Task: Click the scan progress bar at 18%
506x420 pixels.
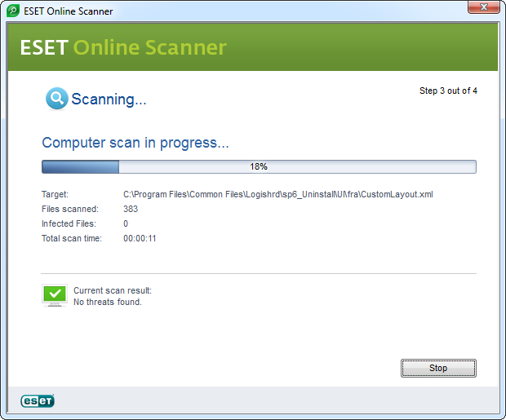Action: pos(259,166)
